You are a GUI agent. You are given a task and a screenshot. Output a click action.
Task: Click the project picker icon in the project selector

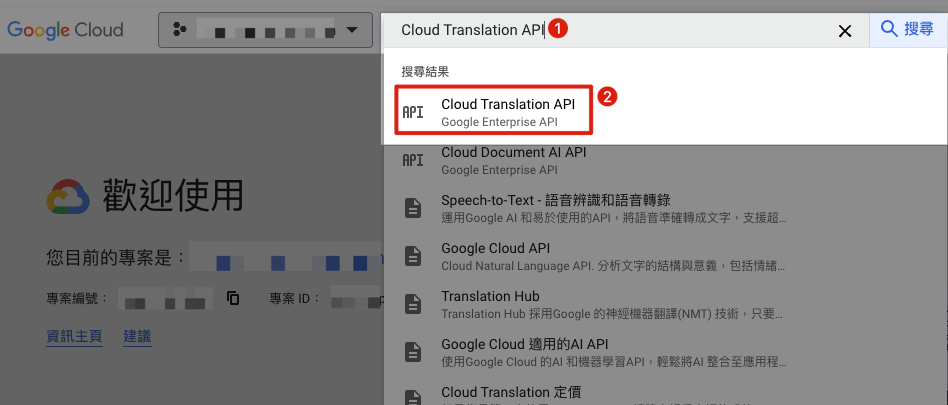pyautogui.click(x=180, y=30)
